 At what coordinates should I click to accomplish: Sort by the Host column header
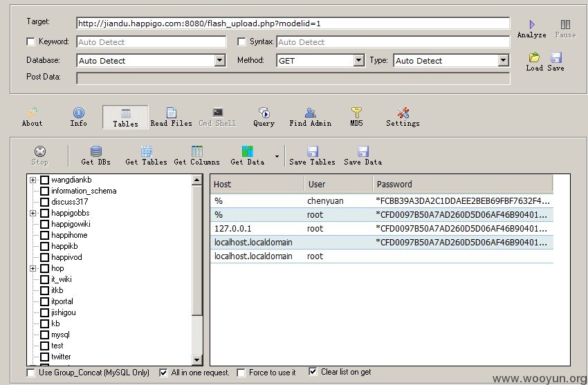257,184
